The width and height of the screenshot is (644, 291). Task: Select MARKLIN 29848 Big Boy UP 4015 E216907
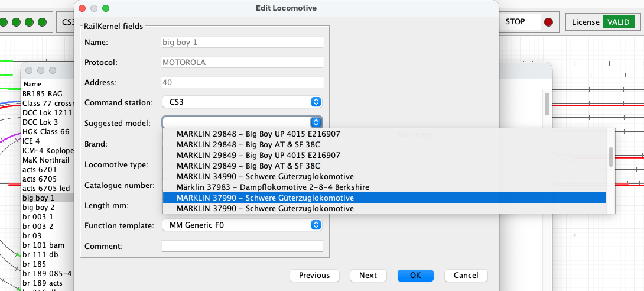pos(385,134)
